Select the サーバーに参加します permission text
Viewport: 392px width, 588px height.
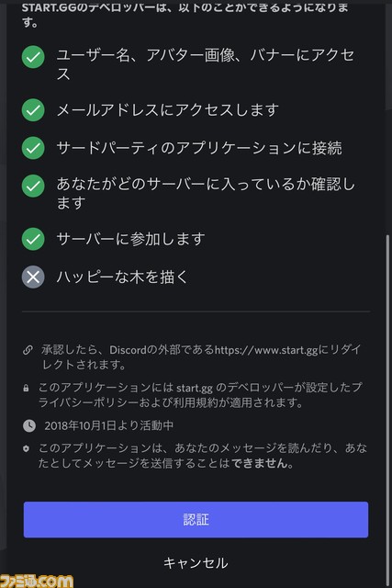click(x=130, y=239)
